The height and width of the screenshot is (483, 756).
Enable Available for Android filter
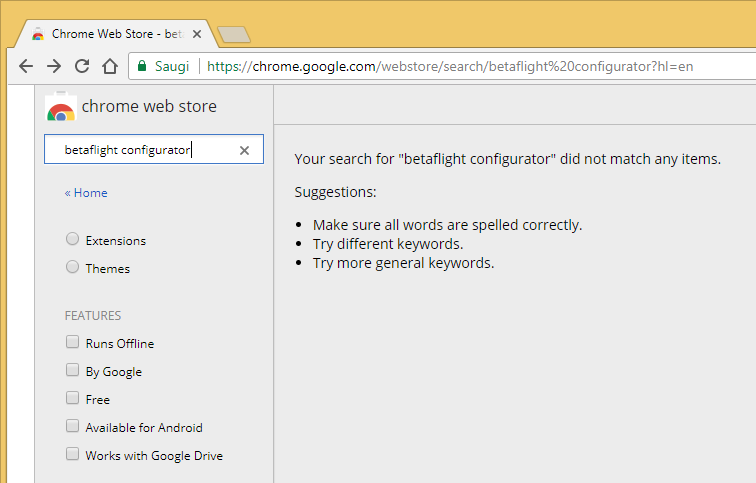coord(72,426)
